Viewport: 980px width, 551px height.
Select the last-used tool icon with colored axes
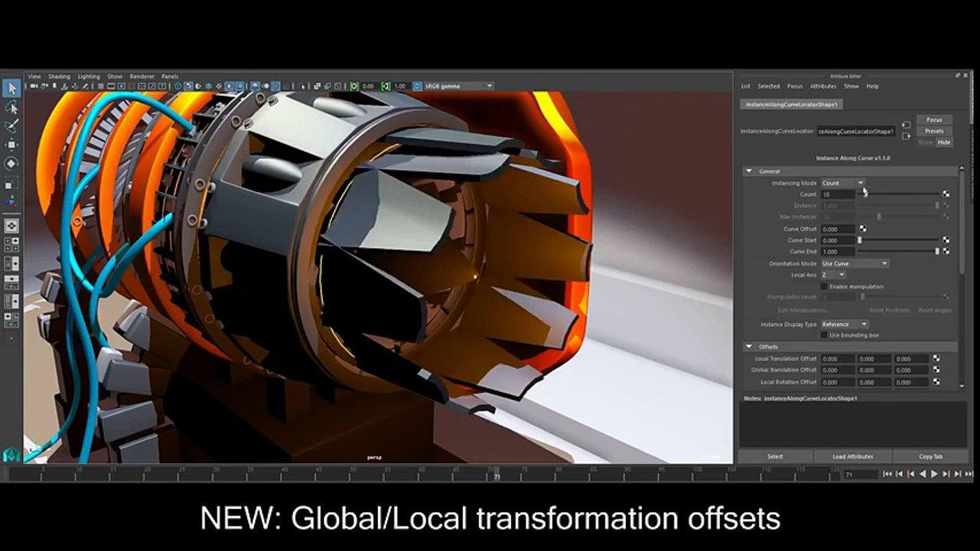tap(11, 201)
